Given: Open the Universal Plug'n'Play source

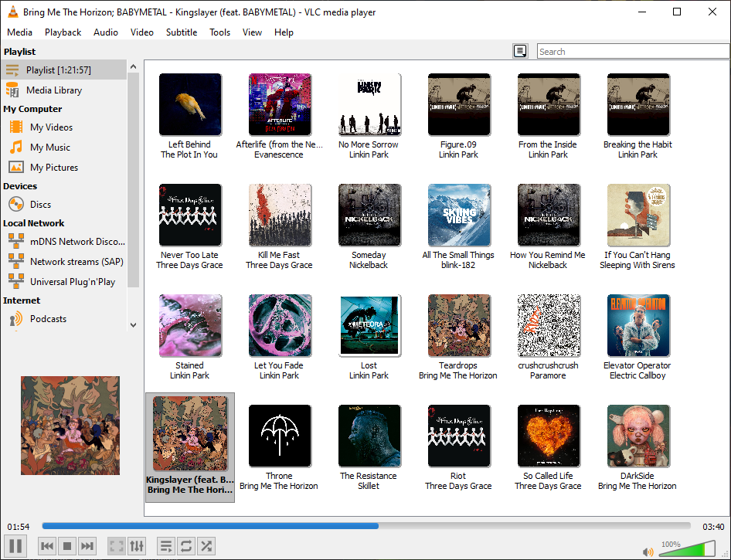Looking at the screenshot, I should pyautogui.click(x=74, y=281).
